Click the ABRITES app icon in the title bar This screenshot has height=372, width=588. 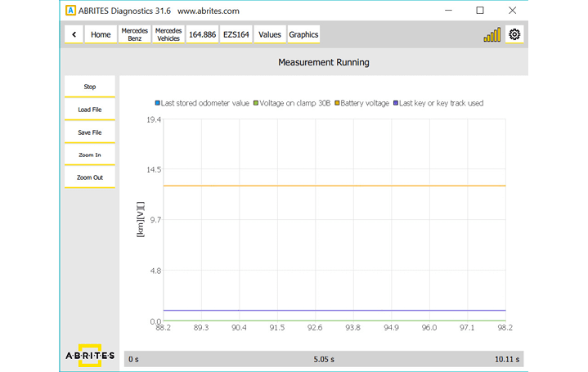[71, 11]
